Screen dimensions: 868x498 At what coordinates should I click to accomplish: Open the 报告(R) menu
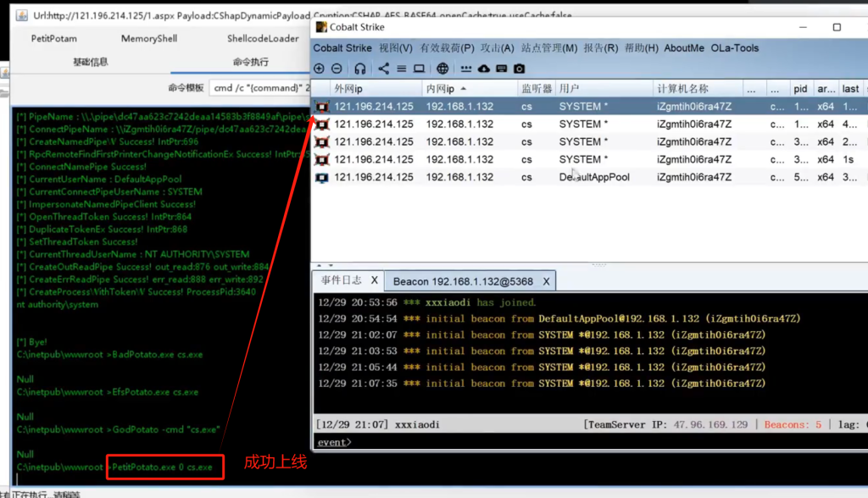point(601,48)
